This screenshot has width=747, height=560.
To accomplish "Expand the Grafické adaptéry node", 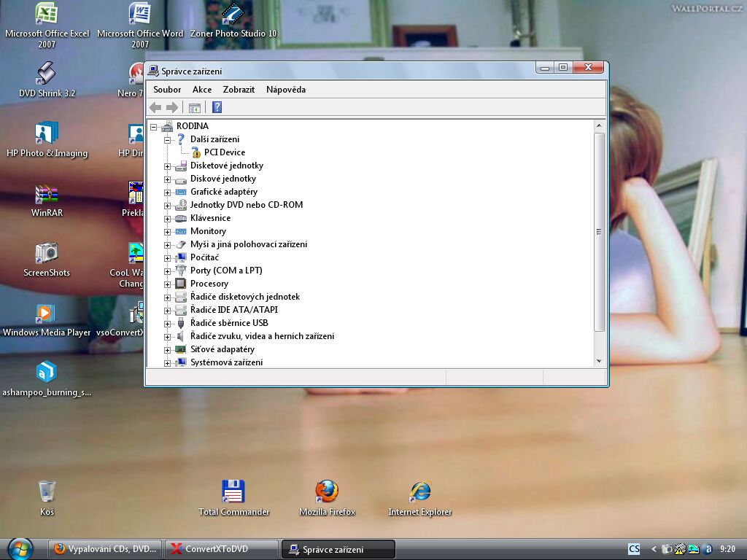I will [167, 192].
